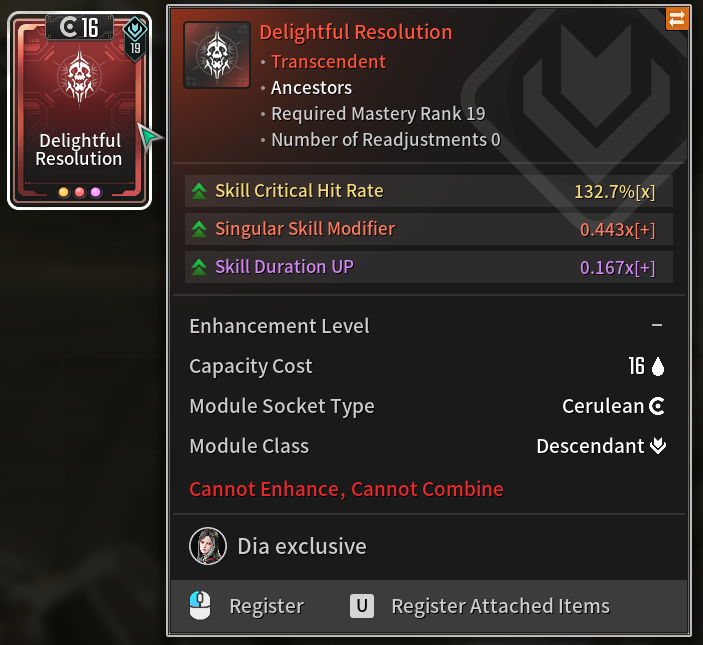Click the orange swap arrows icon
The image size is (703, 645).
[x=677, y=19]
